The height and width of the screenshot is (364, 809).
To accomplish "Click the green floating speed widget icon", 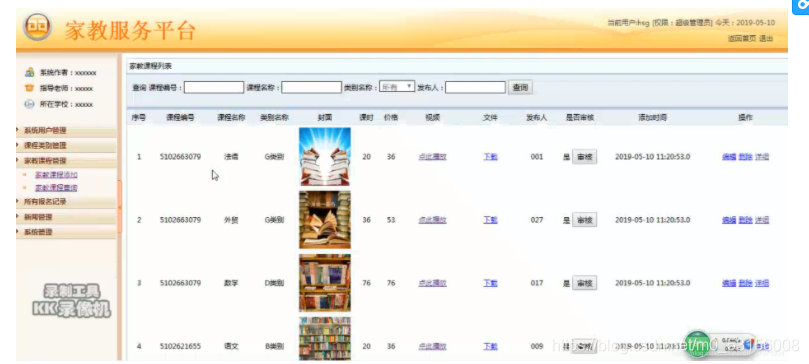I will [x=698, y=344].
